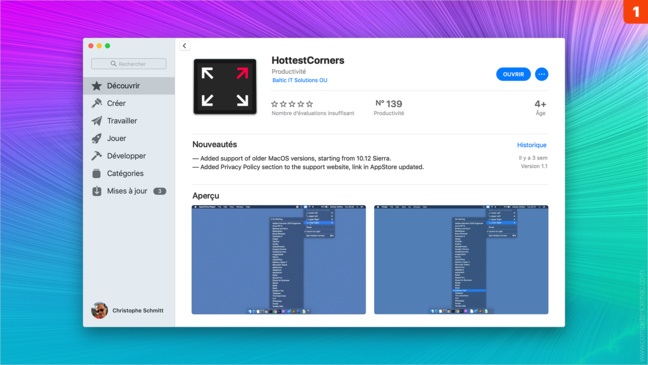The width and height of the screenshot is (648, 365).
Task: Click the hammer icon beside Développer
Action: tap(97, 156)
